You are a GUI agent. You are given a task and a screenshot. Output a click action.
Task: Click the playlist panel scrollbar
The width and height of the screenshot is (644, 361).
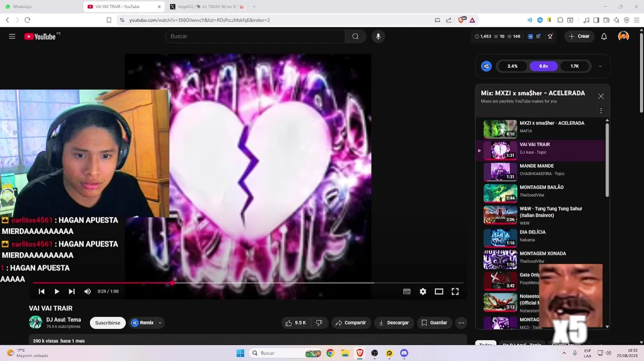pyautogui.click(x=607, y=159)
